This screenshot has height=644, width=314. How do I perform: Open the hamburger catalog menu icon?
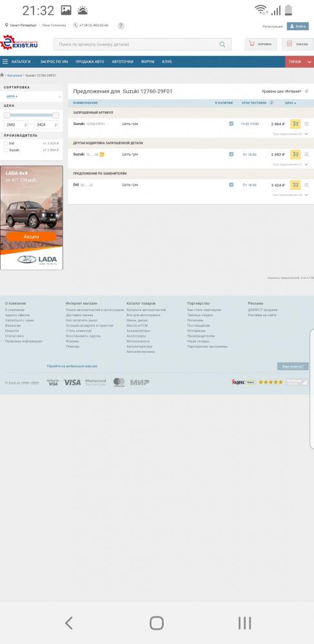[x=5, y=62]
